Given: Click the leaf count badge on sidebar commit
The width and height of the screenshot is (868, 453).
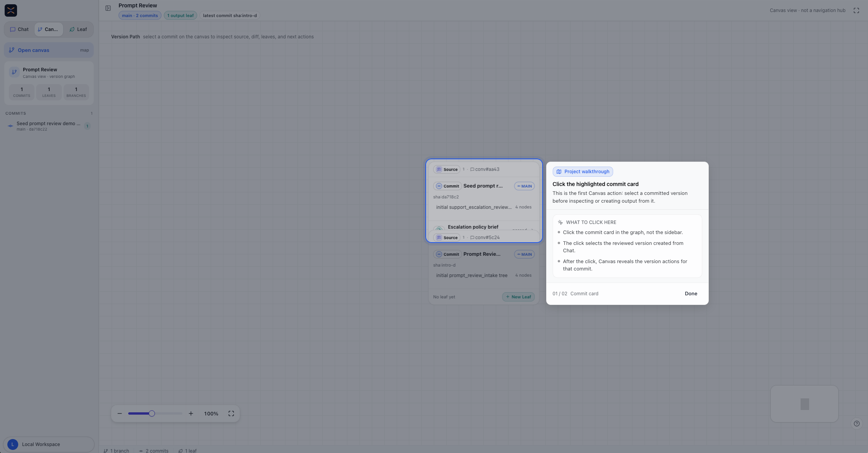Looking at the screenshot, I should click(87, 126).
